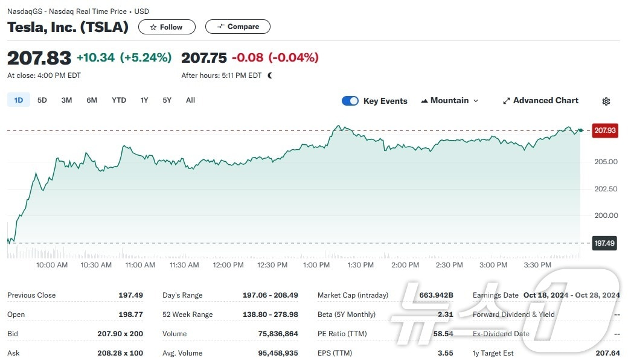
Task: Select the 1D time range tab
Action: (x=19, y=100)
